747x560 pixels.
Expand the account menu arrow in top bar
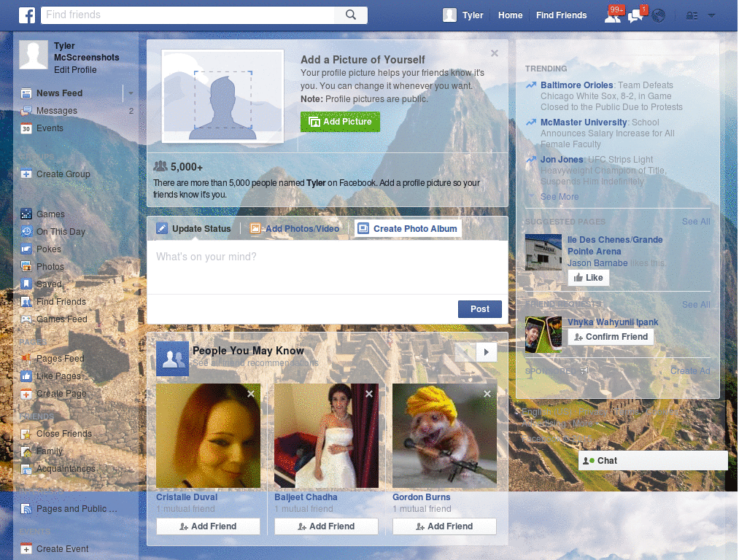(711, 15)
